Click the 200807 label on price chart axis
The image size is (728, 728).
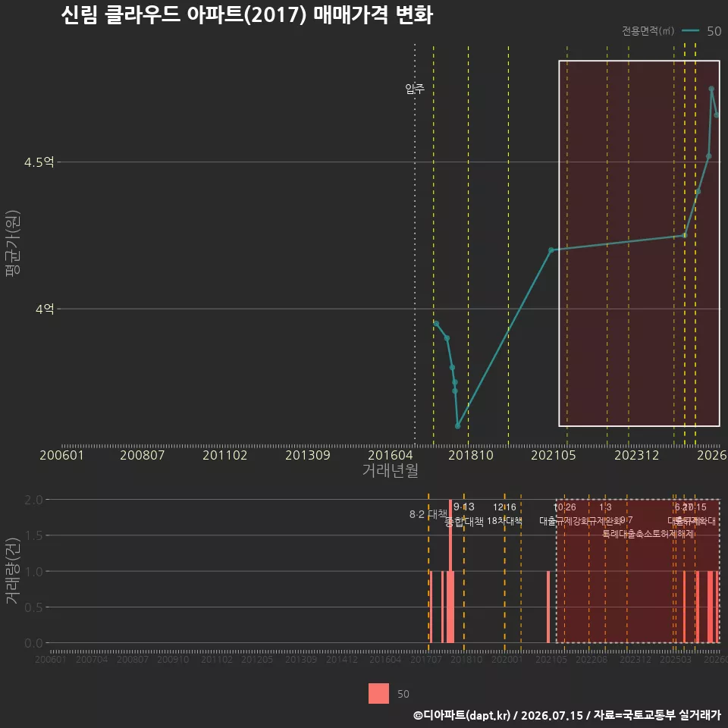pos(142,455)
